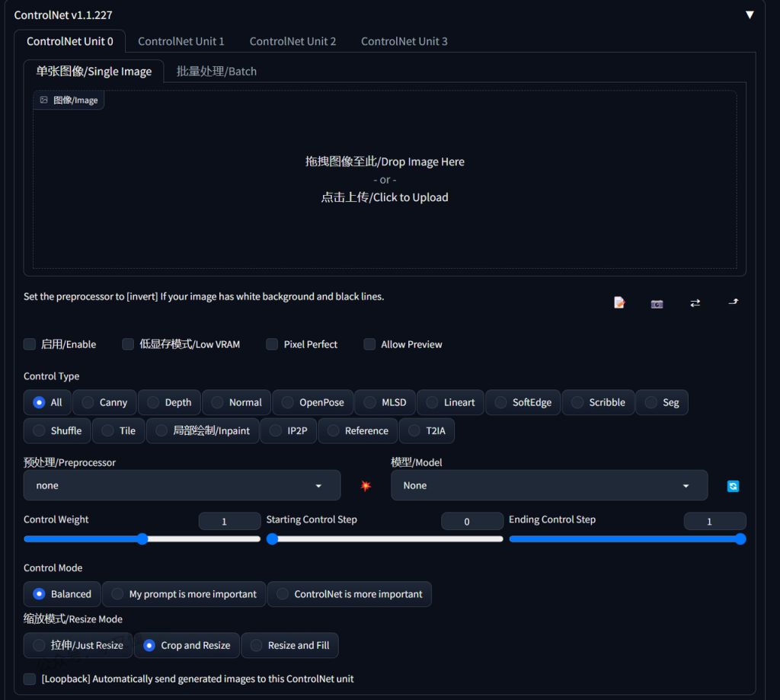Click the 拖拽图像至此/Drop Image Here text
Screen dimensions: 780x700
pos(385,161)
